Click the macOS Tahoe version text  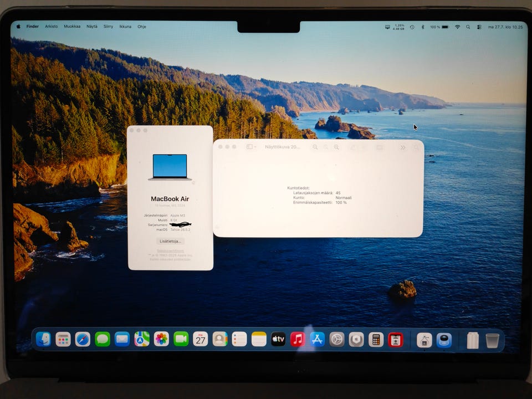(180, 229)
